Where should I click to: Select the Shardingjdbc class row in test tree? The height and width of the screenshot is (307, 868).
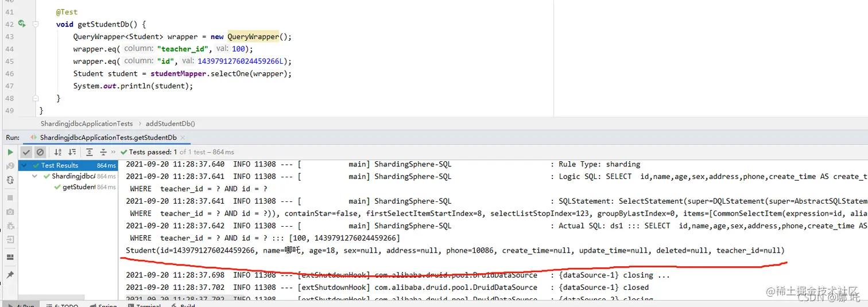(68, 176)
